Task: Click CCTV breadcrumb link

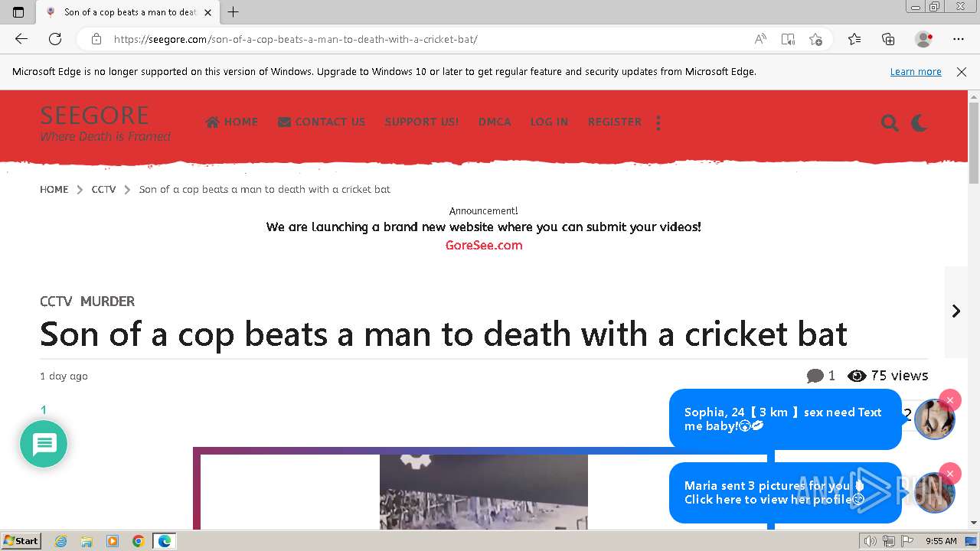Action: tap(103, 189)
